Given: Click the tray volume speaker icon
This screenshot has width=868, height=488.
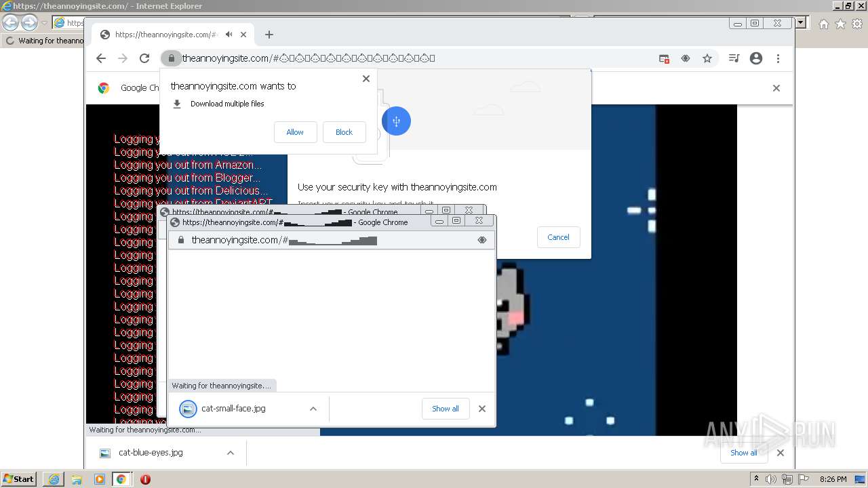Looking at the screenshot, I should coord(771,479).
